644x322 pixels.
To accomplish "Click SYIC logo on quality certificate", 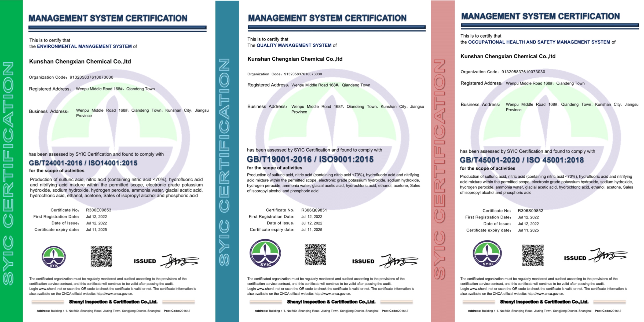I will pyautogui.click(x=265, y=254).
